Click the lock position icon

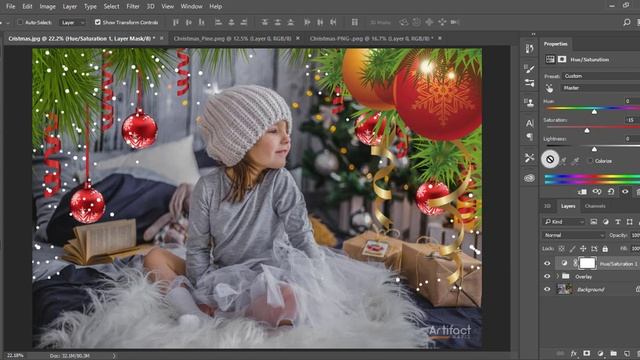[x=583, y=249]
